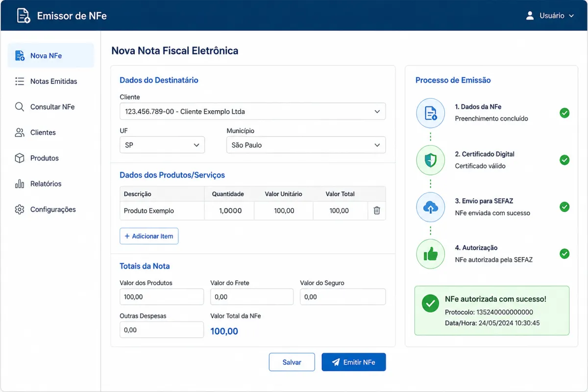This screenshot has width=588, height=392.
Task: Click the green check beside Certificado Digital
Action: click(x=564, y=160)
